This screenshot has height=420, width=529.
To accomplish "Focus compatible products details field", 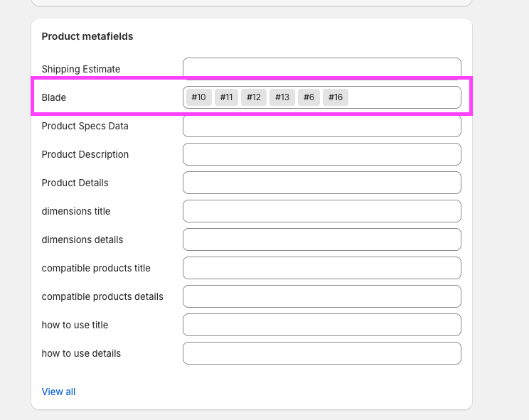I will [321, 296].
